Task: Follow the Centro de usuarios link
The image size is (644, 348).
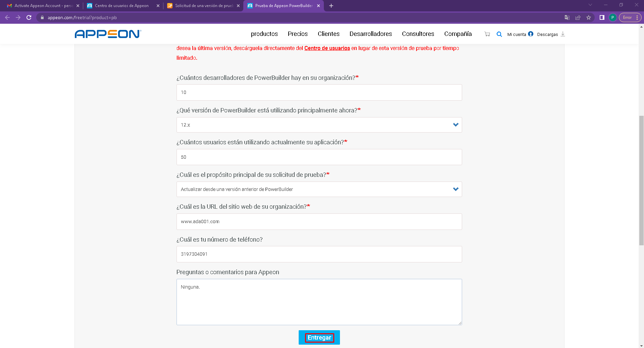Action: (x=327, y=48)
